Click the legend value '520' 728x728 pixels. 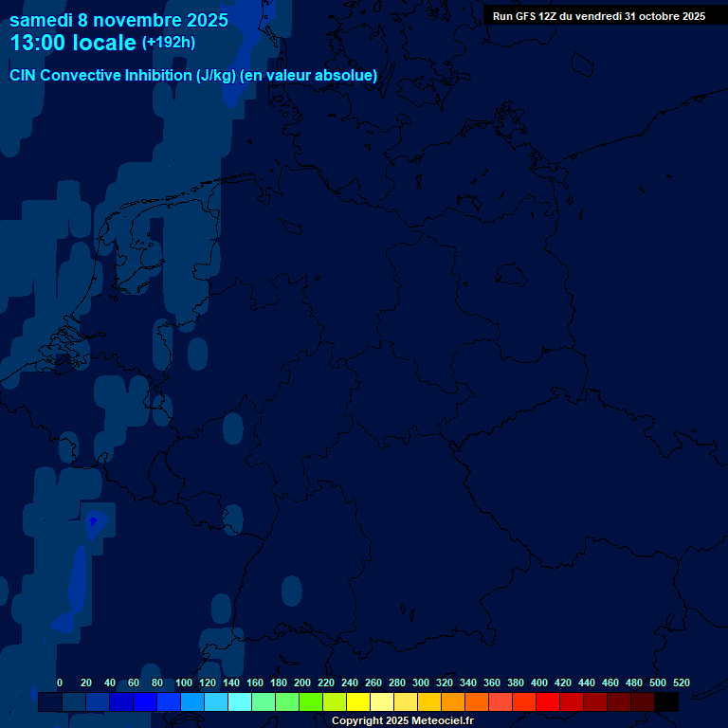pyautogui.click(x=682, y=682)
